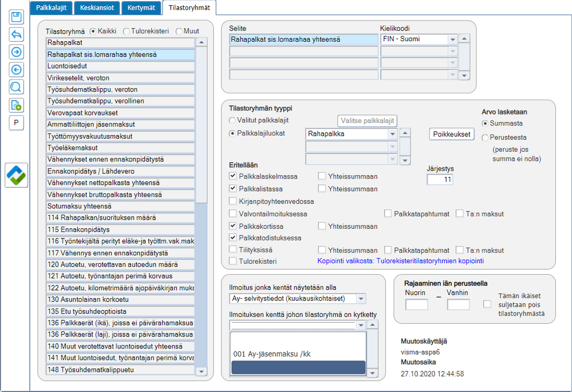The width and height of the screenshot is (572, 392).
Task: Uncheck the Palkkalaskelmassa checkbox
Action: coord(232,176)
